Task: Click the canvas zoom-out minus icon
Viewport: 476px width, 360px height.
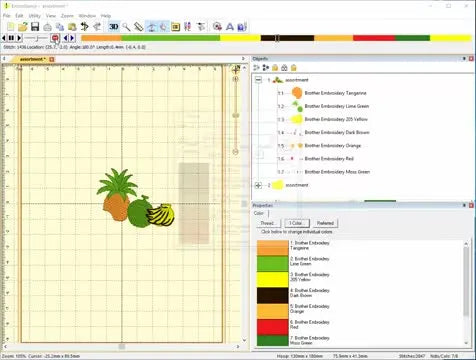Action: pyautogui.click(x=235, y=152)
